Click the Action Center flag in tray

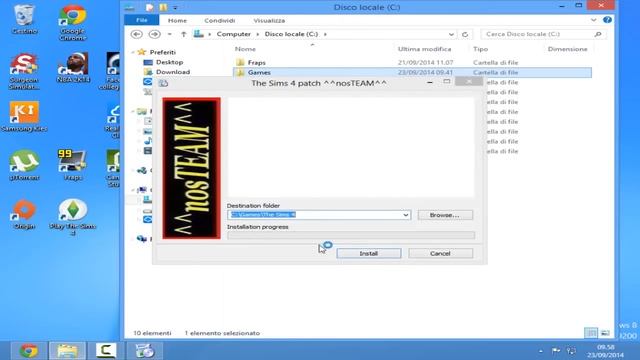(556, 351)
